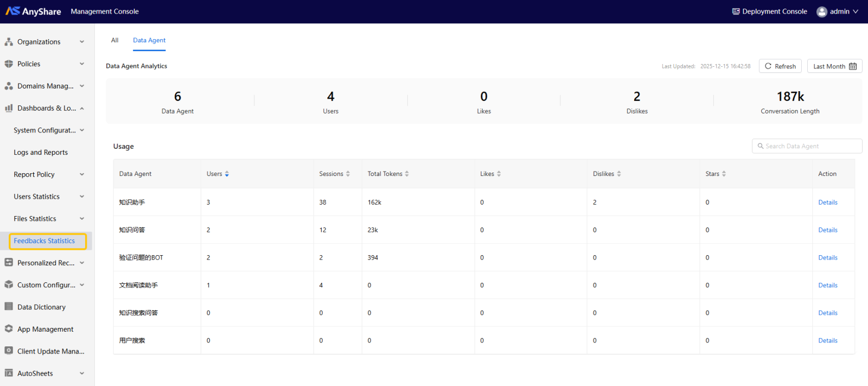The width and height of the screenshot is (868, 386).
Task: Collapse the Dashboards & Logs section
Action: pyautogui.click(x=82, y=109)
